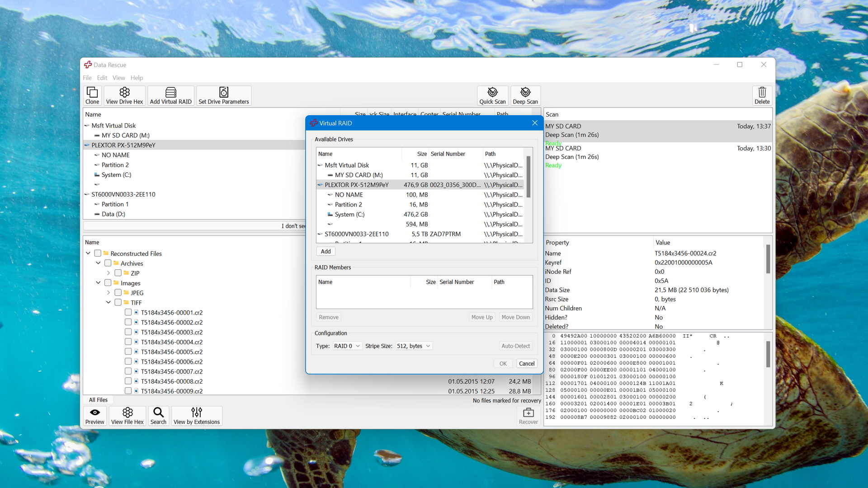Select Partition 2 in main drive list
Image resolution: width=868 pixels, height=488 pixels.
point(115,165)
